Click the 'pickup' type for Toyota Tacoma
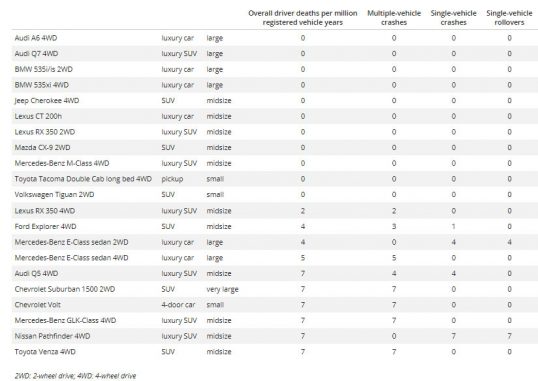 pos(172,179)
